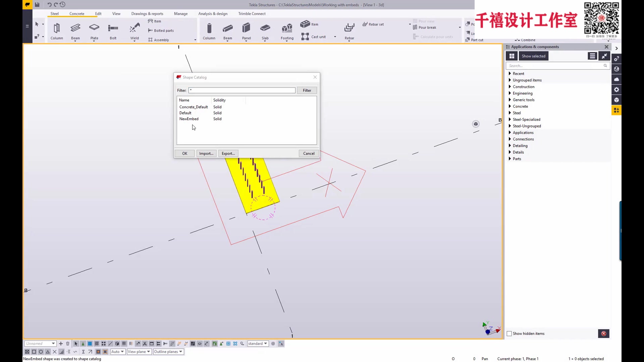
Task: Toggle Show hidden items checkbox
Action: pos(509,333)
